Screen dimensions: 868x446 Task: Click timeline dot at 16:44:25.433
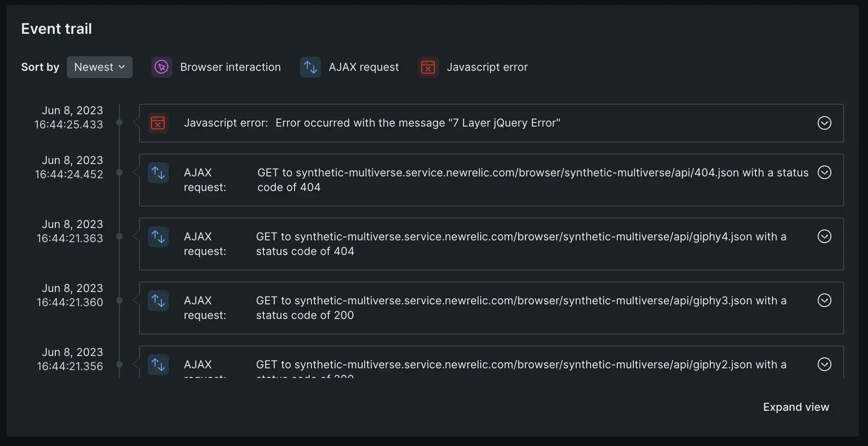119,122
